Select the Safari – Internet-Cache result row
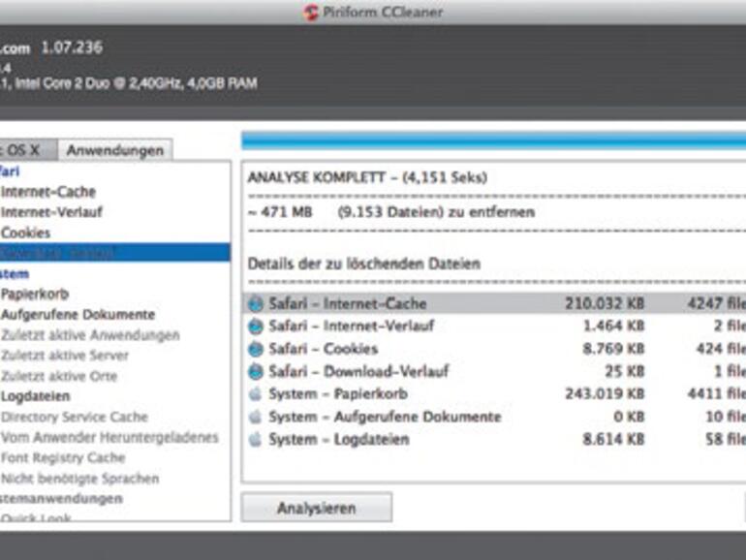746x560 pixels. pyautogui.click(x=494, y=303)
